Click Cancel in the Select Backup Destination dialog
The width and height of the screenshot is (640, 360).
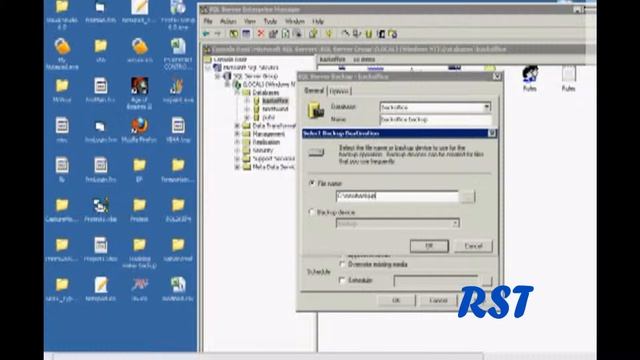(473, 246)
